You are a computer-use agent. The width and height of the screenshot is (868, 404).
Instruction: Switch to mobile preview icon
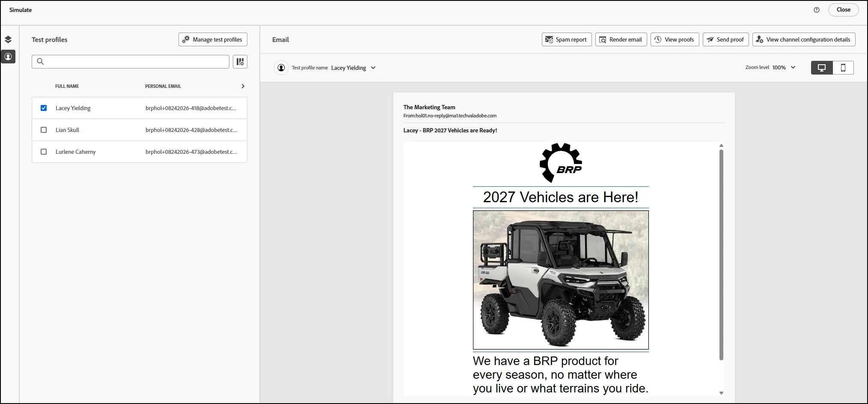[843, 68]
